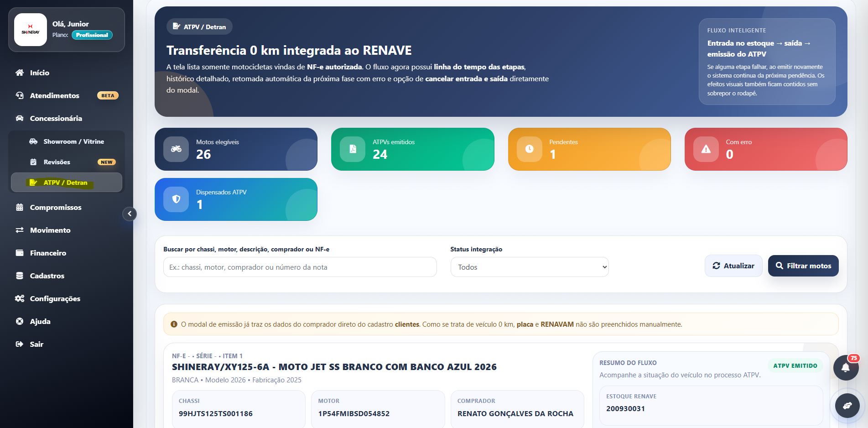Click the shield icon in Dispensados ATPV card
This screenshot has width=868, height=428.
(x=176, y=199)
